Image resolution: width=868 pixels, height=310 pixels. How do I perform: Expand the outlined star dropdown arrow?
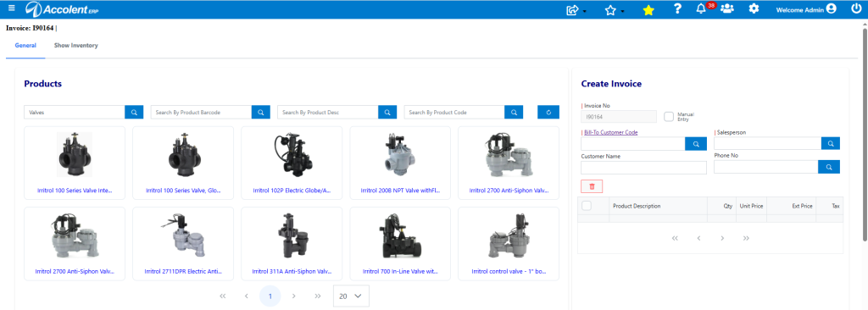[x=623, y=11]
